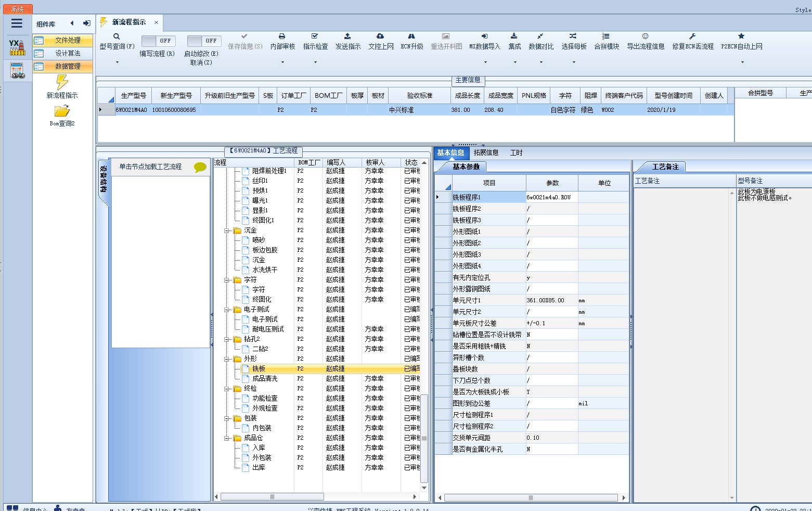Image resolution: width=812 pixels, height=511 pixels.
Task: Click the P2ECN自动上网 star icon
Action: tap(741, 36)
